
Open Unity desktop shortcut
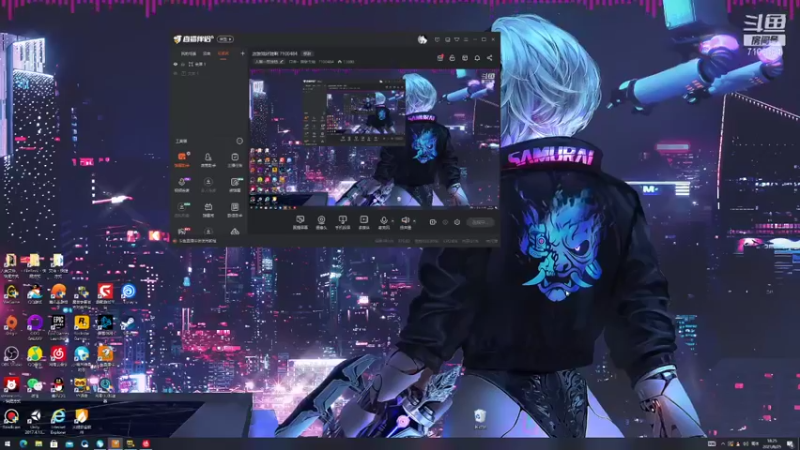35,419
